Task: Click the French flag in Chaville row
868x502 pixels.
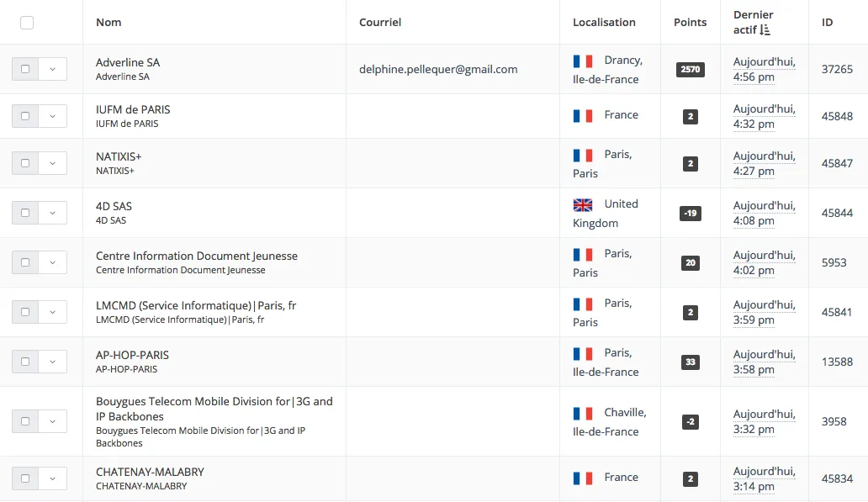Action: [582, 414]
